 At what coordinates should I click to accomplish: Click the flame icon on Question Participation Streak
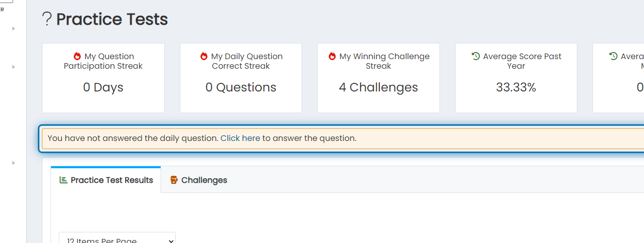77,56
